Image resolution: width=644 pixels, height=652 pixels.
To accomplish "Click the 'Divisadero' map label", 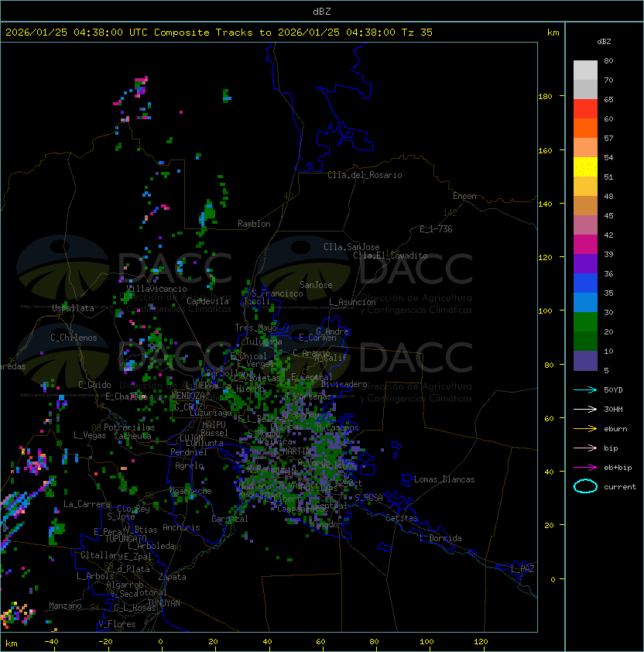I will point(344,384).
